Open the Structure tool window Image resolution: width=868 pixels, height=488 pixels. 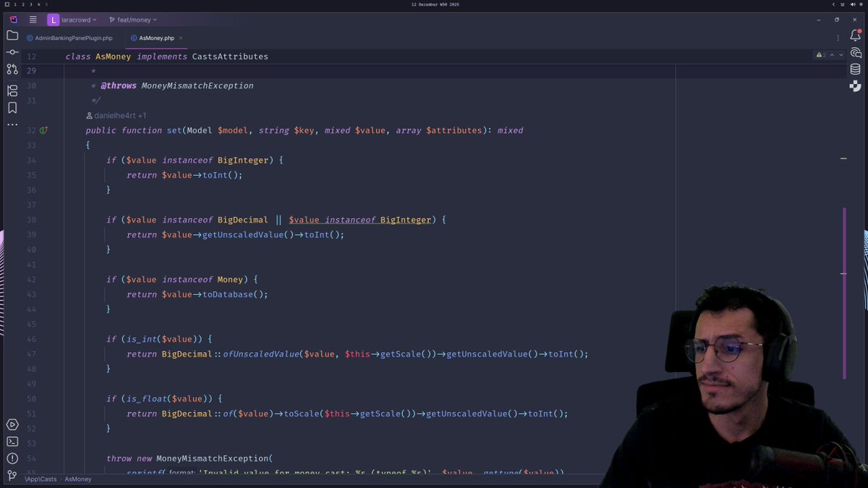(12, 90)
